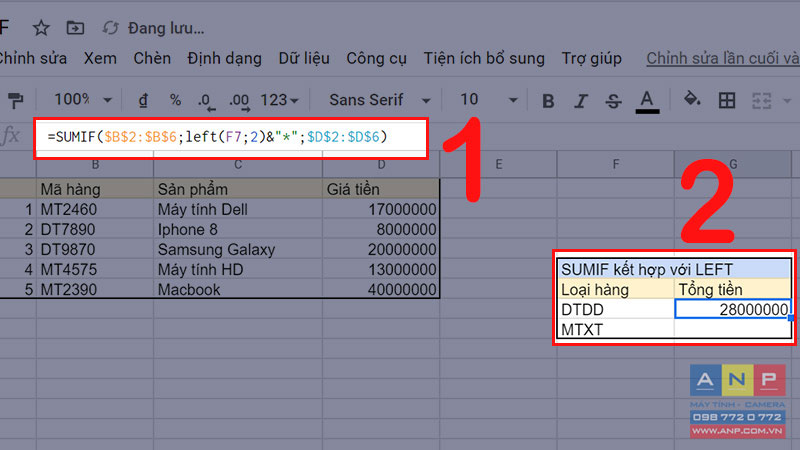Toggle italic formatting
Image resolution: width=800 pixels, height=450 pixels.
[x=581, y=101]
